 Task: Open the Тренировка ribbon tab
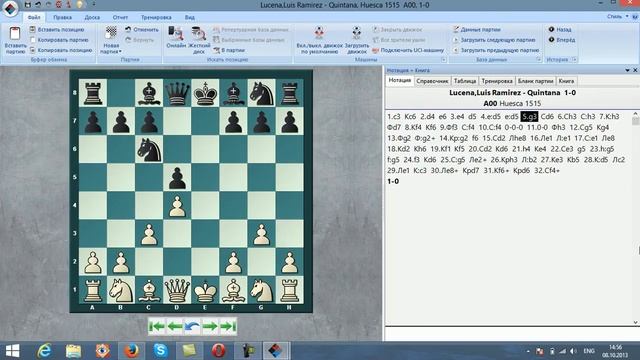coord(156,17)
